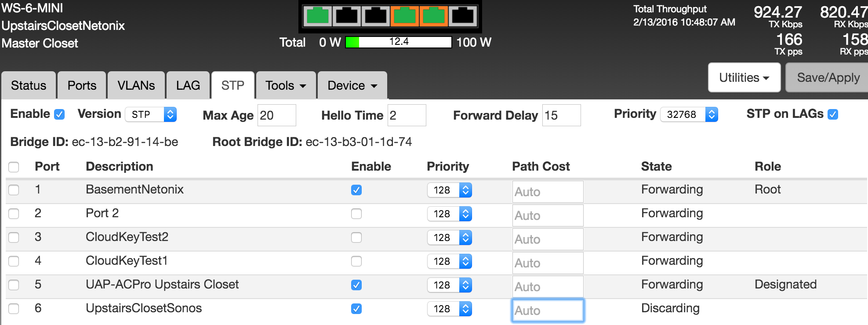The image size is (868, 325).
Task: Uncheck the STP on LAGs checkbox
Action: click(832, 114)
